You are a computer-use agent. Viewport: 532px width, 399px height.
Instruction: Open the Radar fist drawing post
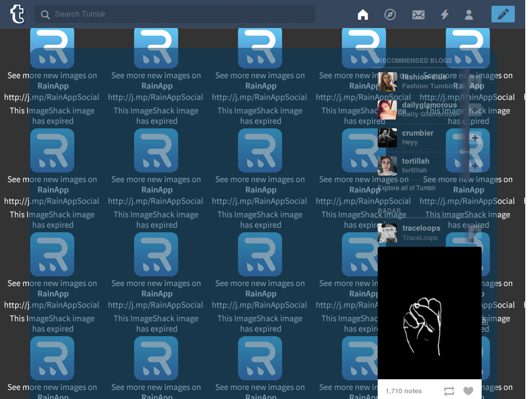[430, 313]
